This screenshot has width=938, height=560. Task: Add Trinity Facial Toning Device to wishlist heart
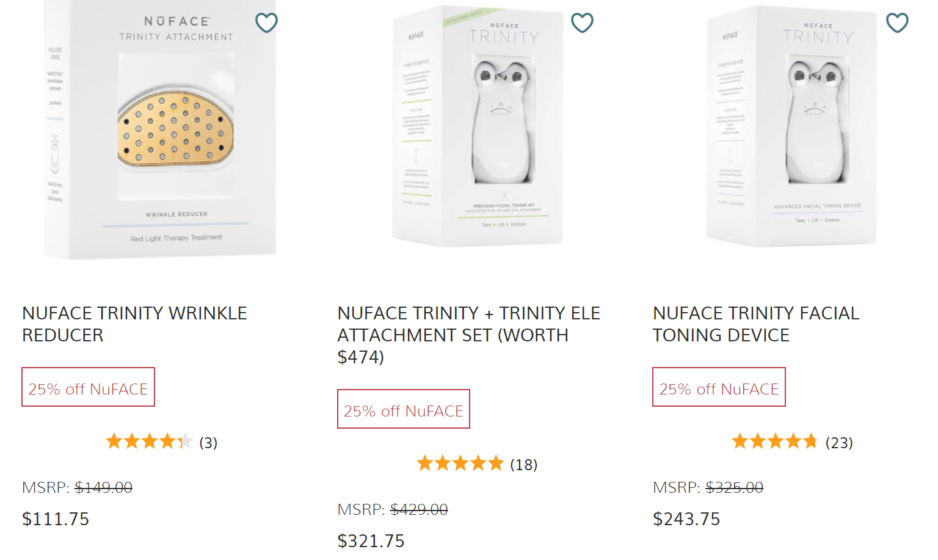coord(897,23)
